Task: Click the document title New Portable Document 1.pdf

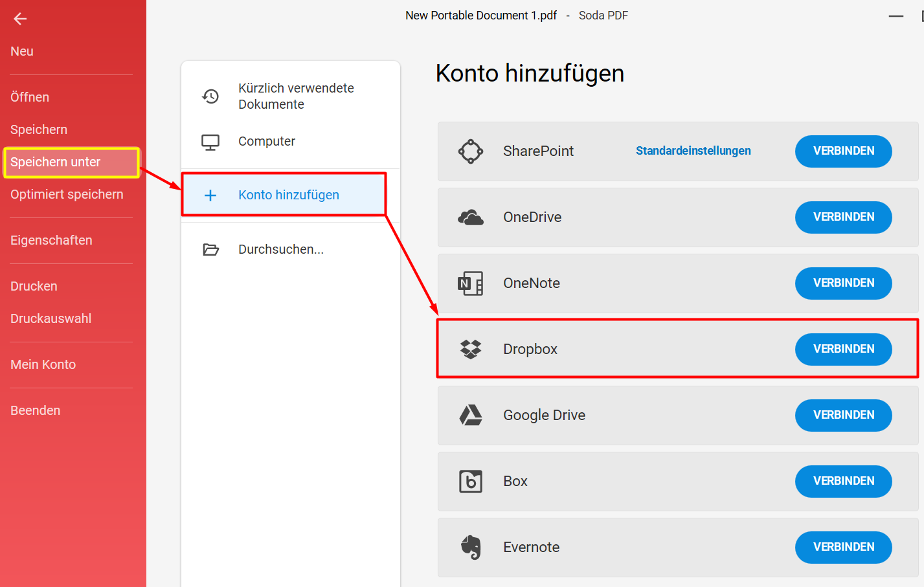Action: [481, 16]
